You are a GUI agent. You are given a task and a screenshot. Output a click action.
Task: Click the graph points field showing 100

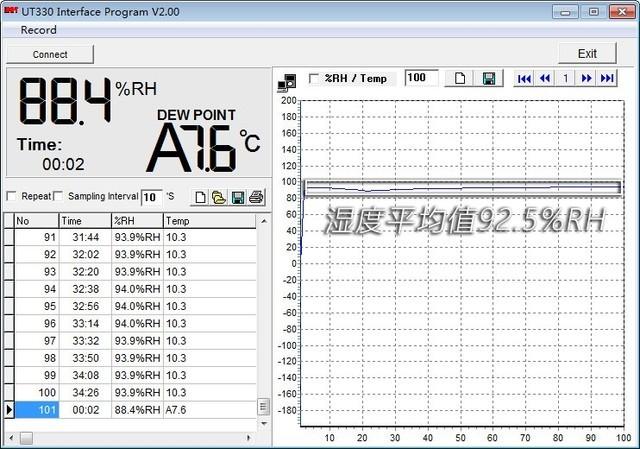pos(421,78)
